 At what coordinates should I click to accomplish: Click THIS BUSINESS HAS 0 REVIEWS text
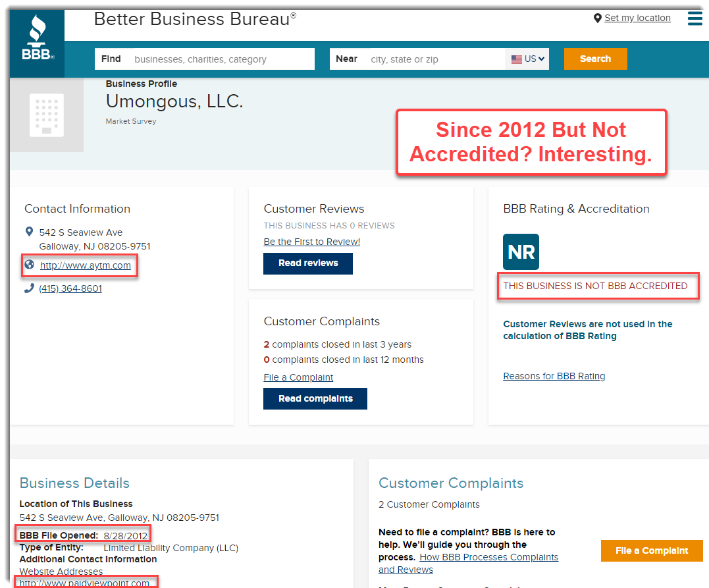coord(329,225)
